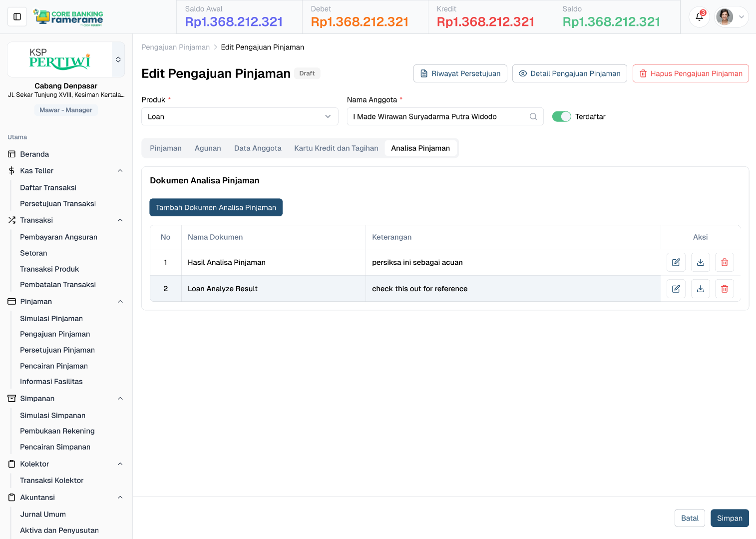The width and height of the screenshot is (756, 539).
Task: Go to Pengajuan Pinjaman breadcrumb link
Action: [x=175, y=47]
